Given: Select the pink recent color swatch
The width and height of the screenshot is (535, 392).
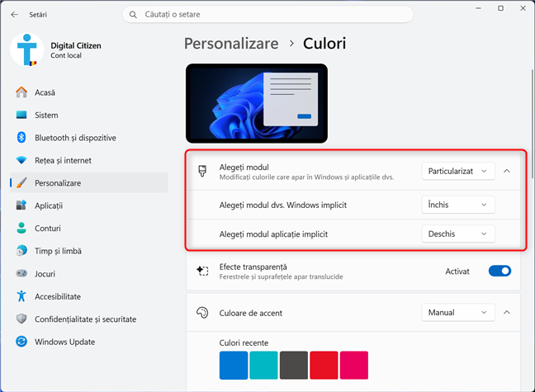Looking at the screenshot, I should (354, 366).
